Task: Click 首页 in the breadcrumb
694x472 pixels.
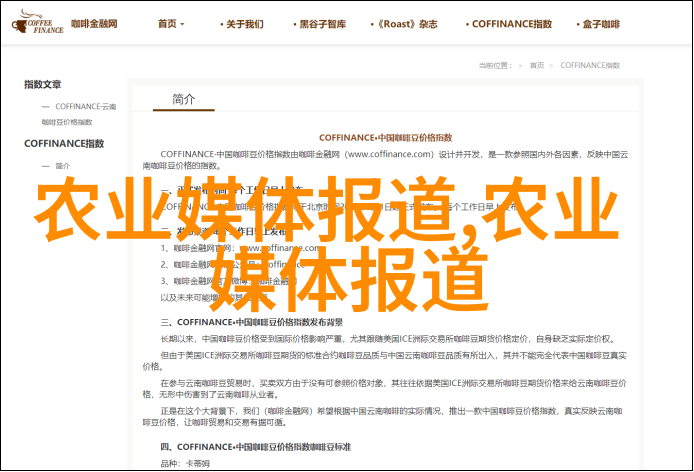Action: (537, 66)
